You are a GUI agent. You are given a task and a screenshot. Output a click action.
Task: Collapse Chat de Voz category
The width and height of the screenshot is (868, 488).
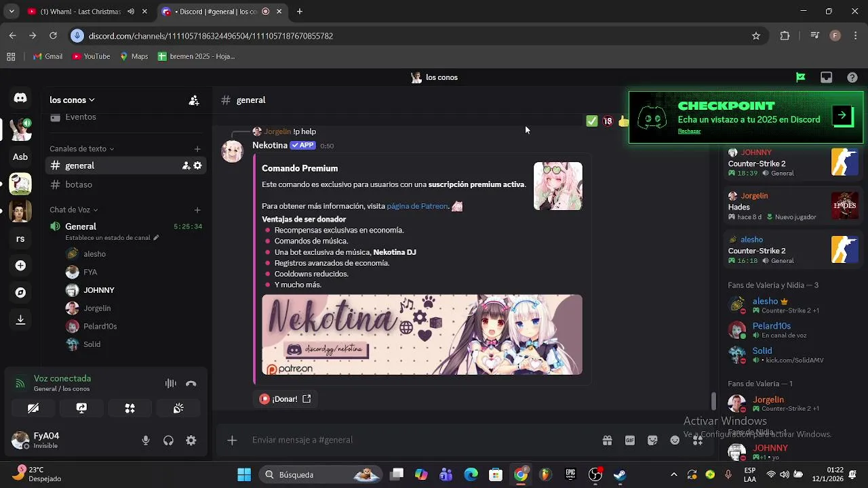pos(74,210)
